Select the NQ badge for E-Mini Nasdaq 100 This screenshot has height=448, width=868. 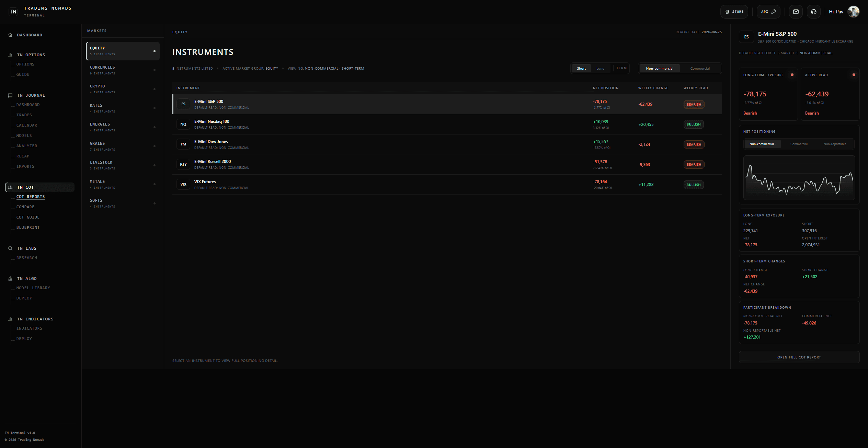click(x=183, y=124)
